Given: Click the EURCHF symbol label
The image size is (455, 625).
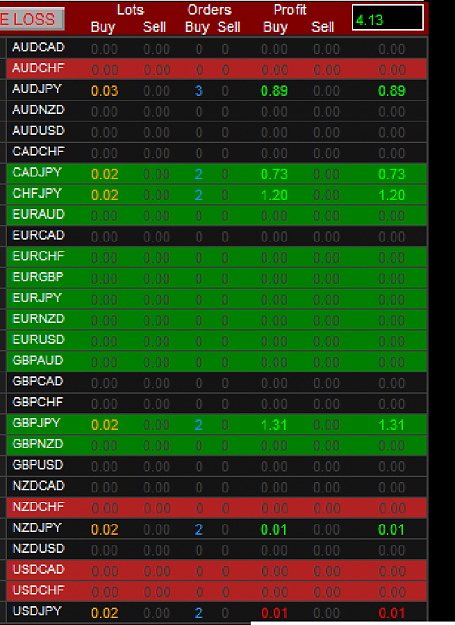Looking at the screenshot, I should pyautogui.click(x=38, y=256).
